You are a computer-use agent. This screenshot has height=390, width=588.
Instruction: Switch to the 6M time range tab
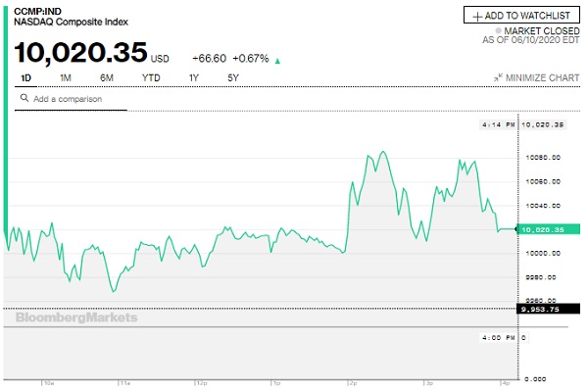click(107, 78)
